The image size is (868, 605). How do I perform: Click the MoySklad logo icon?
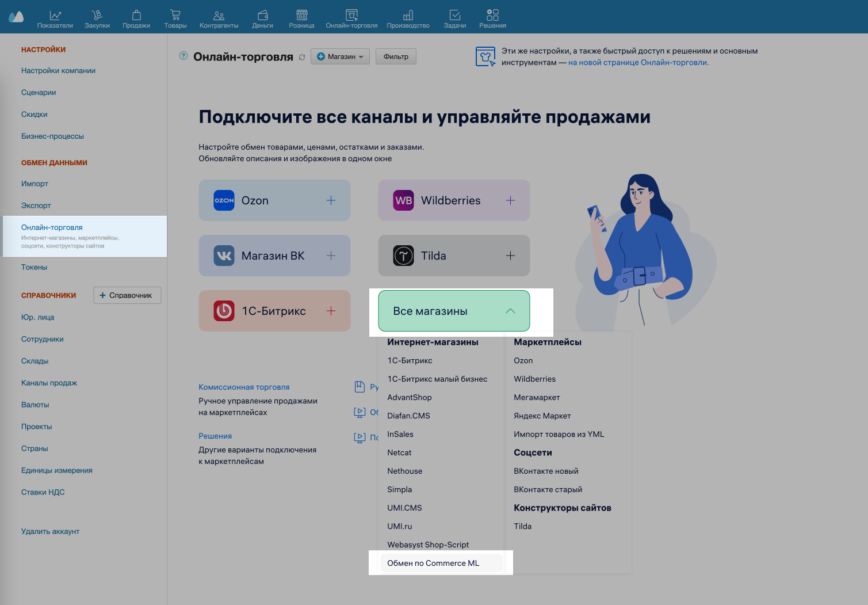(x=16, y=17)
